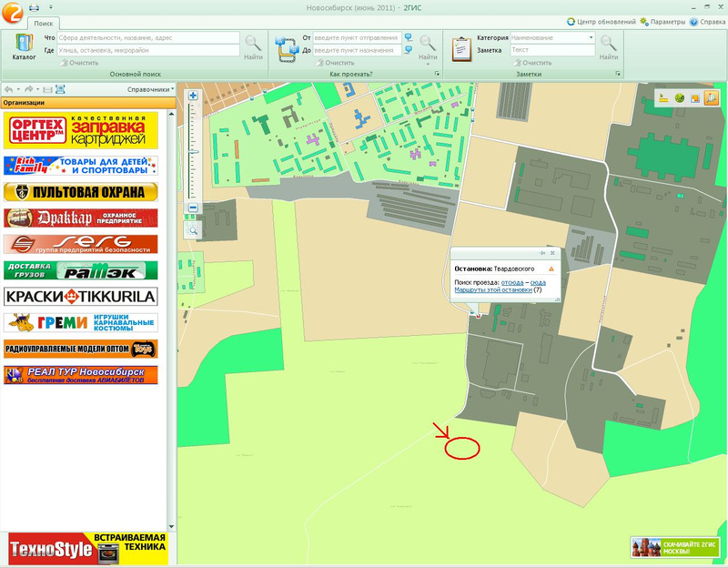Click the сюда route link
This screenshot has height=568, width=728.
(538, 282)
